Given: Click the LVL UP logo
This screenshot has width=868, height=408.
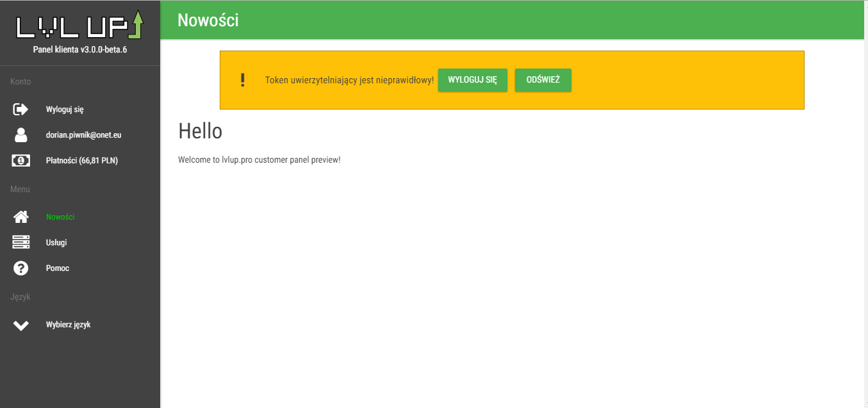Looking at the screenshot, I should [79, 25].
